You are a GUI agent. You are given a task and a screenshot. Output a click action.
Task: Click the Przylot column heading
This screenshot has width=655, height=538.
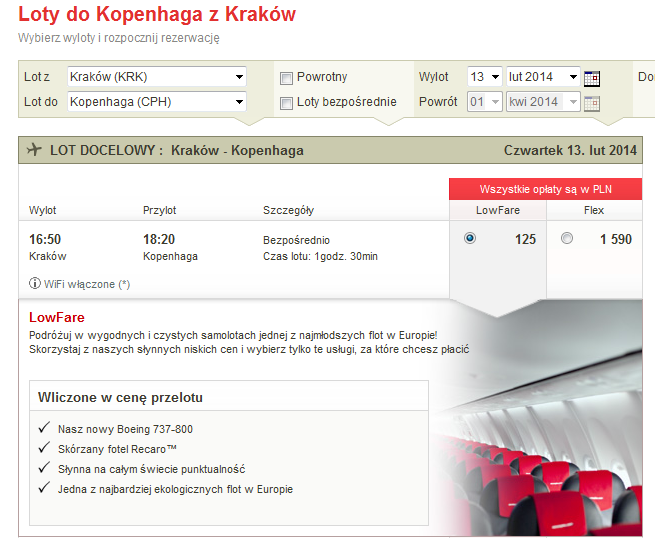pyautogui.click(x=160, y=210)
